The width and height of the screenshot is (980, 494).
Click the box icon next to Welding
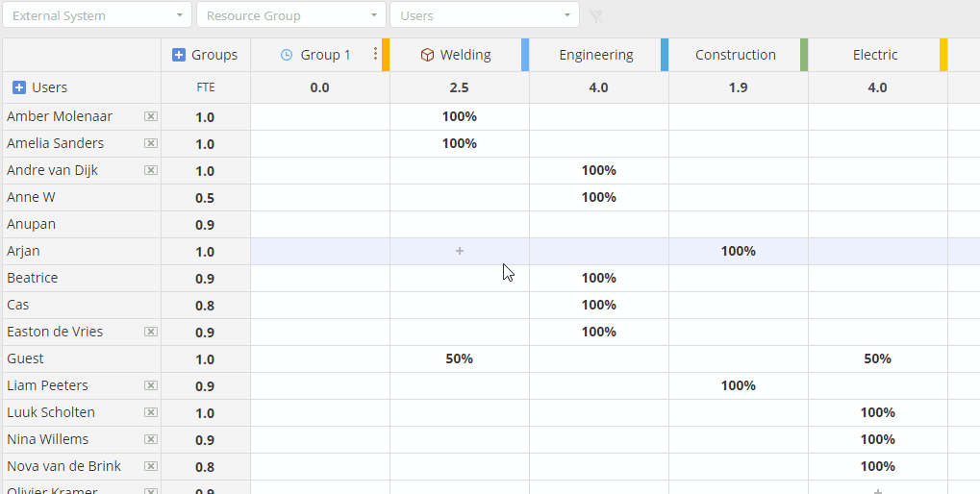click(427, 55)
